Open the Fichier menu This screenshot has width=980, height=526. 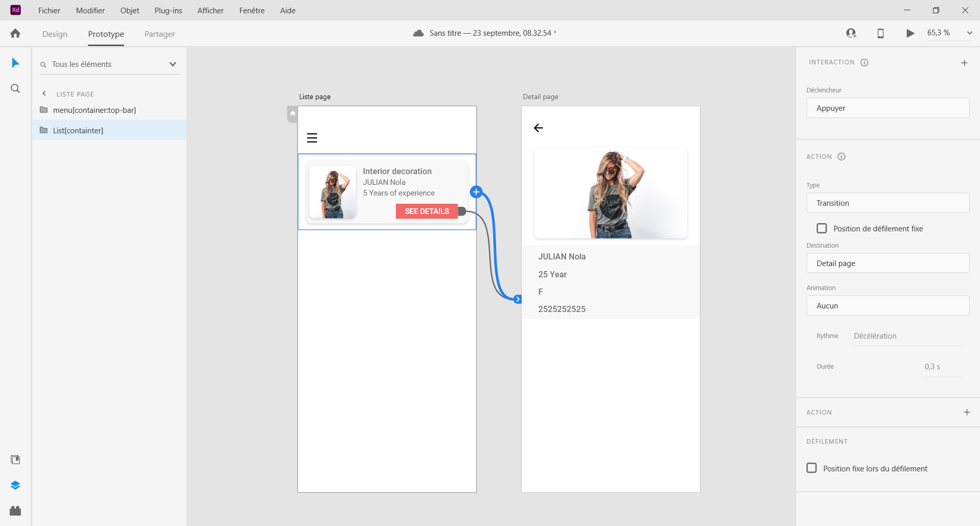click(49, 10)
